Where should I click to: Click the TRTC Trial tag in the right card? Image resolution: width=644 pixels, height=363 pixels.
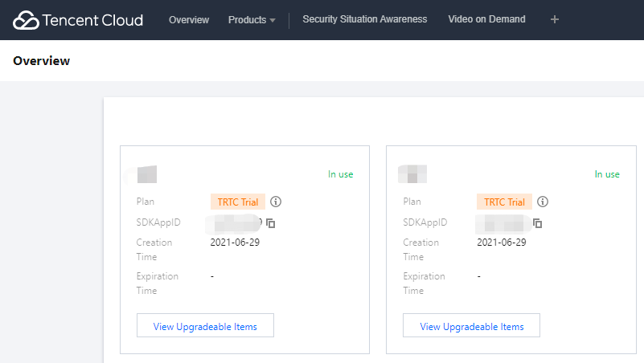click(505, 202)
